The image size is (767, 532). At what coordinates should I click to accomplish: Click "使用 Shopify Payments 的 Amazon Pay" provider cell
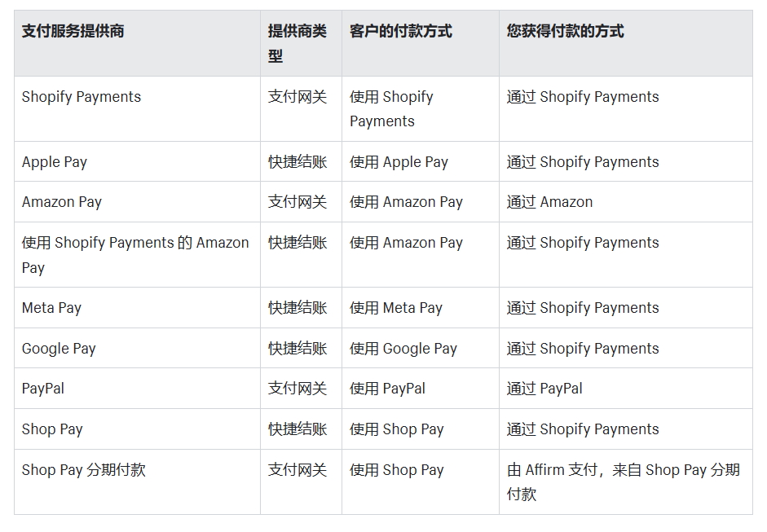coord(134,254)
